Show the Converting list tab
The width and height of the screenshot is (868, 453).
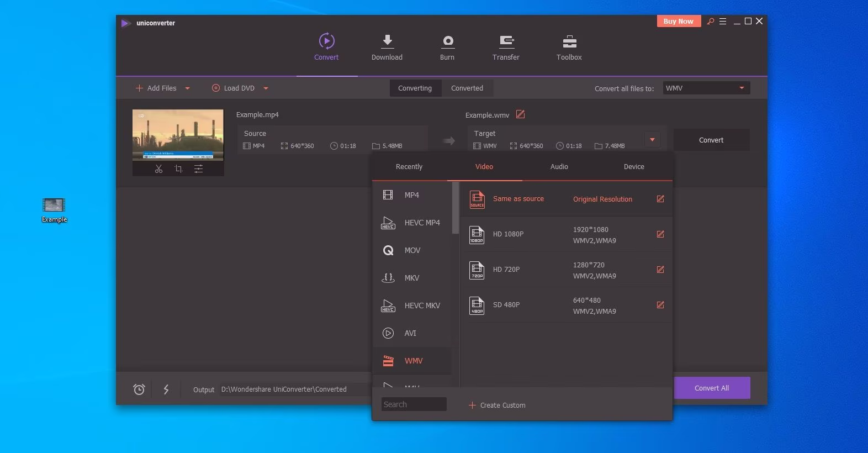[x=415, y=88]
